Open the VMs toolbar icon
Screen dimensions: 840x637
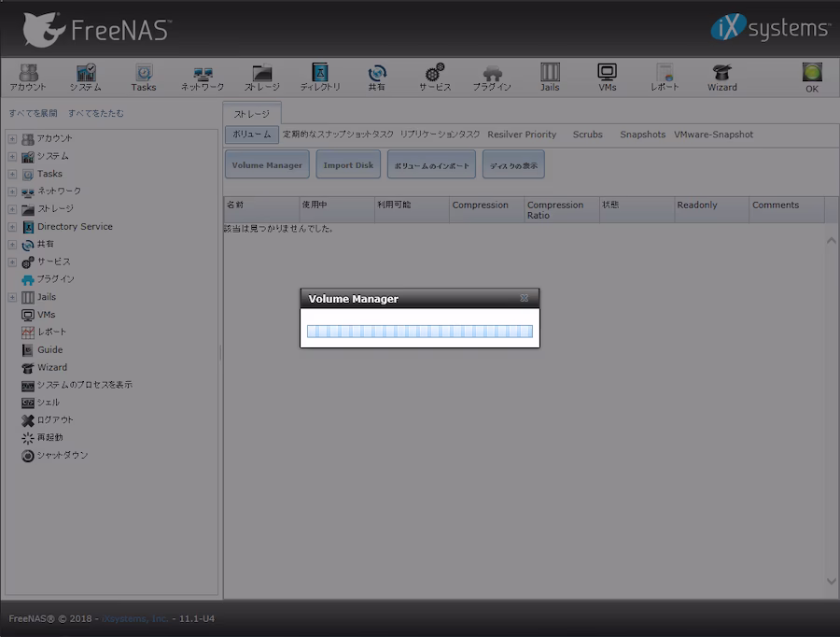(x=607, y=78)
